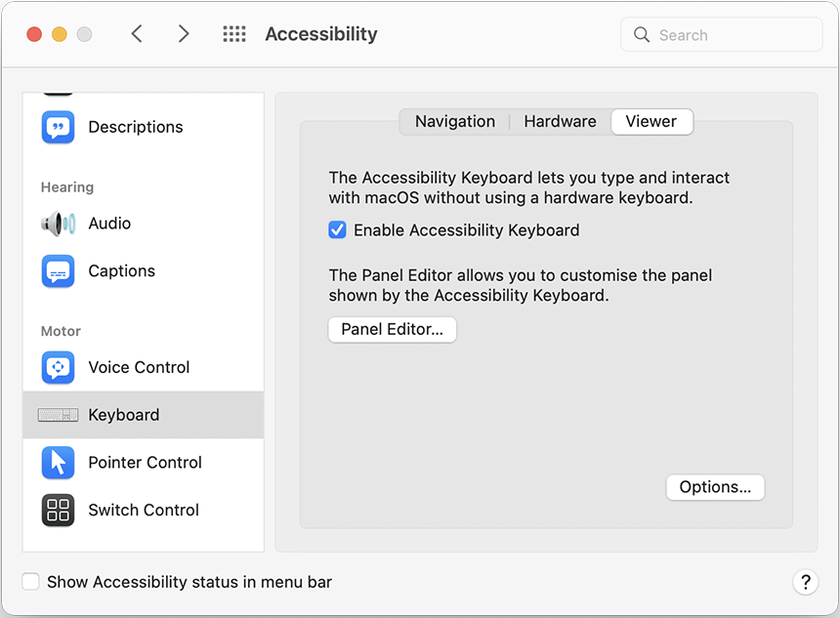Switch to the Navigation tab
Image resolution: width=840 pixels, height=618 pixels.
click(x=453, y=121)
